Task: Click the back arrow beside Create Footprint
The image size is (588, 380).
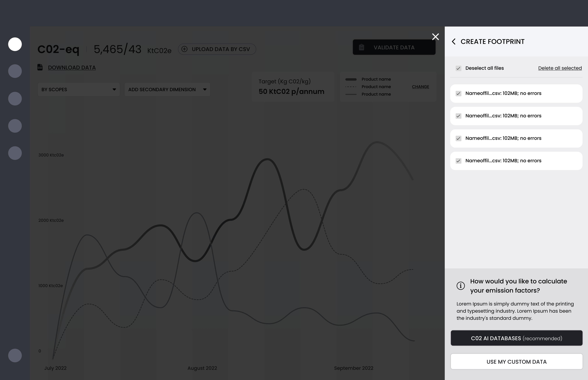Action: tap(453, 42)
